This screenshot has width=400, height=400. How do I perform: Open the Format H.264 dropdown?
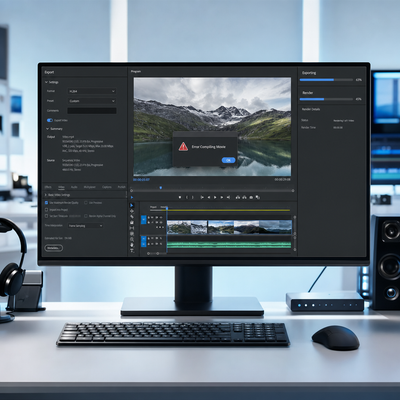[92, 91]
